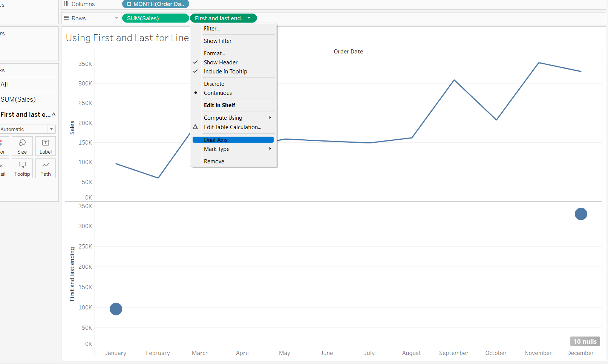Expand the MONTH(Order Date) pill plus icon

[x=129, y=4]
